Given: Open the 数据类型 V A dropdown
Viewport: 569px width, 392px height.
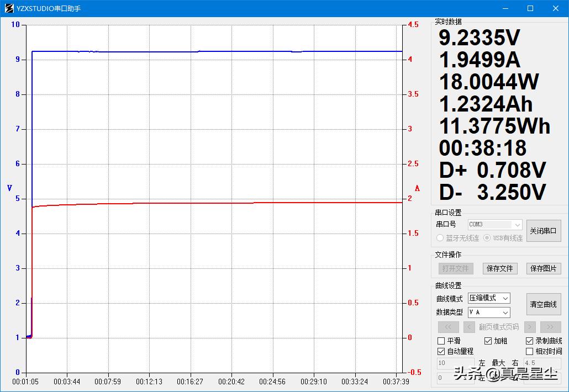Looking at the screenshot, I should (489, 312).
